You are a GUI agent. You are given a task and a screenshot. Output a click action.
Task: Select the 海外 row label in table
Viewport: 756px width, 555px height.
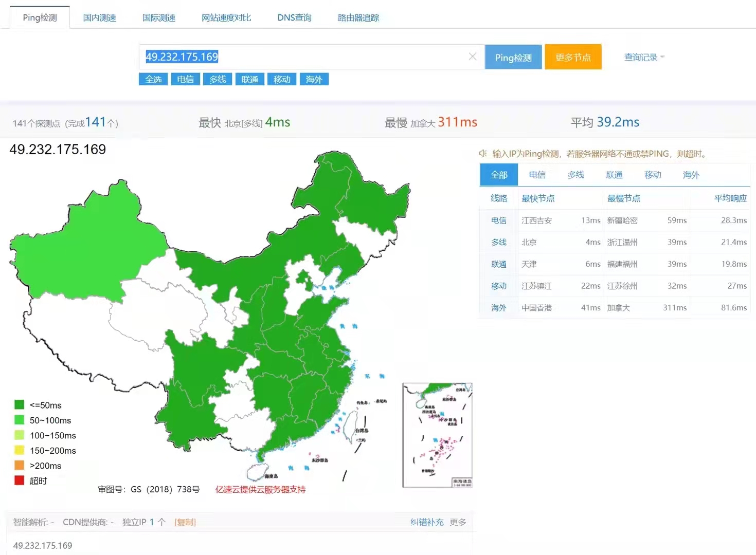[x=499, y=308]
